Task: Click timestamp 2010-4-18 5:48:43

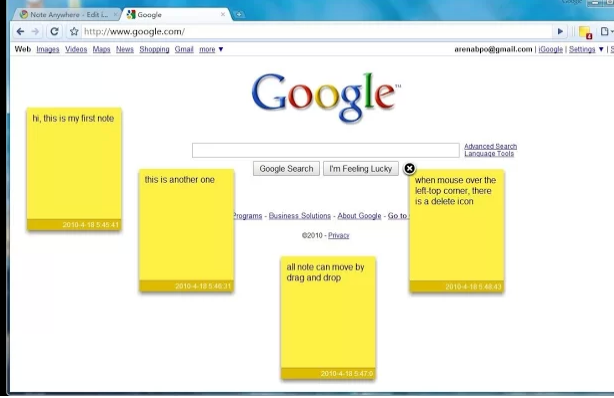Action: click(473, 287)
